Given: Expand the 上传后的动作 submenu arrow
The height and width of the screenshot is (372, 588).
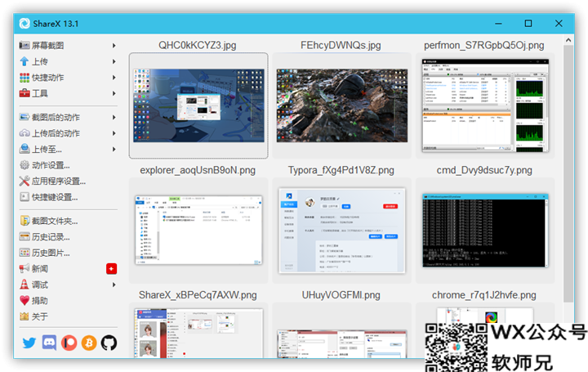Looking at the screenshot, I should [114, 133].
